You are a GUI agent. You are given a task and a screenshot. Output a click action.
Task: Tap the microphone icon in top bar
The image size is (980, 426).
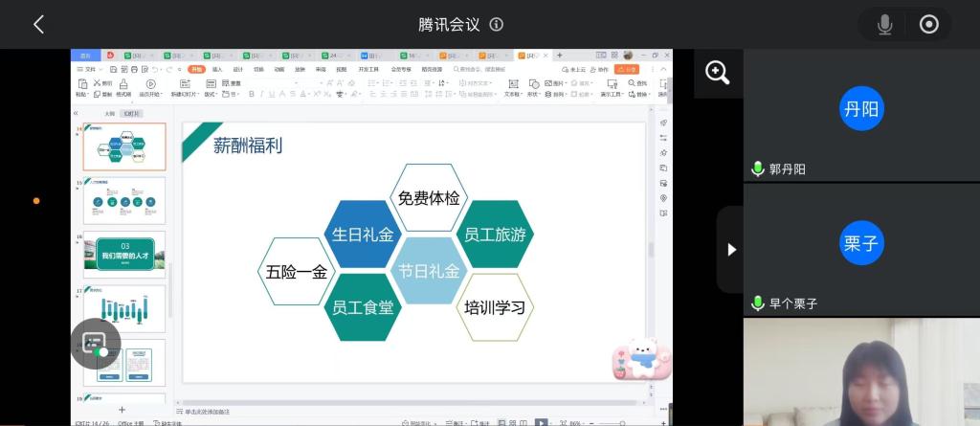884,25
